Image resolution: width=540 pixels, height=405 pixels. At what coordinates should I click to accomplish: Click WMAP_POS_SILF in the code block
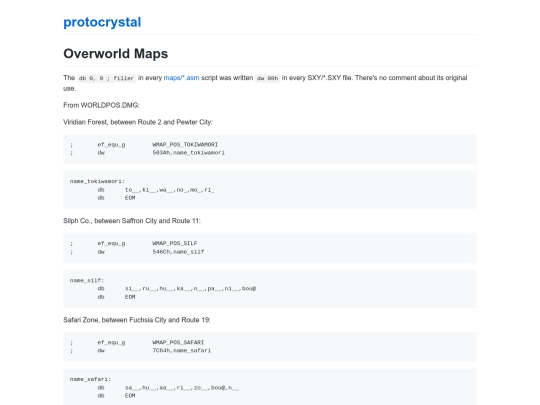coord(175,243)
